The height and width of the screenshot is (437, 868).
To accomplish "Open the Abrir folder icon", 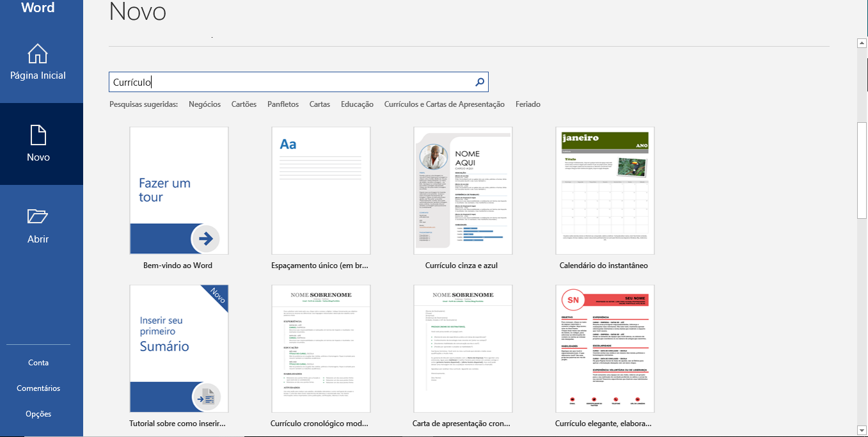I will click(x=38, y=217).
